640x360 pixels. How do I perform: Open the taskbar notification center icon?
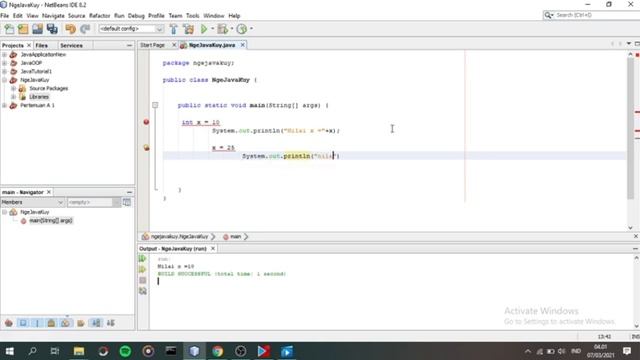tap(627, 351)
